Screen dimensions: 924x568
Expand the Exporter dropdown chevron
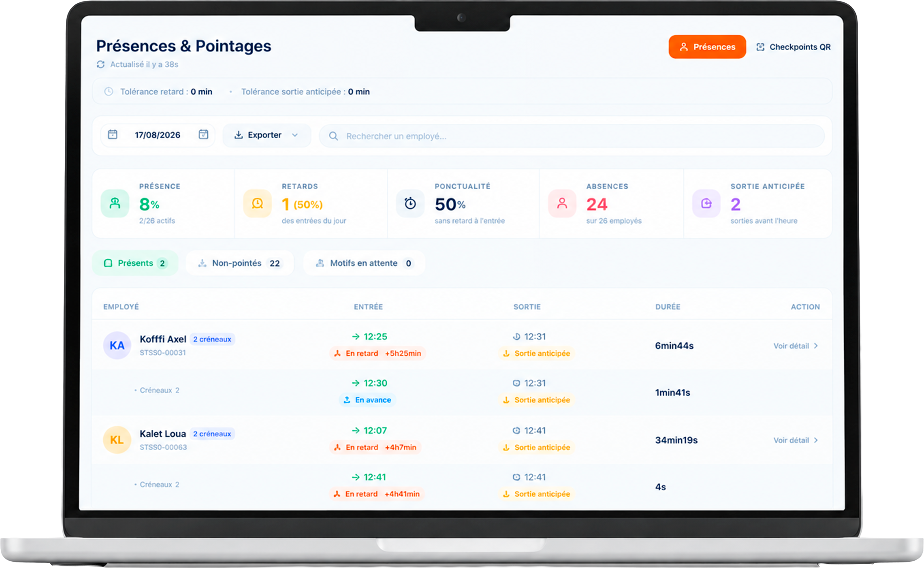[x=295, y=135]
